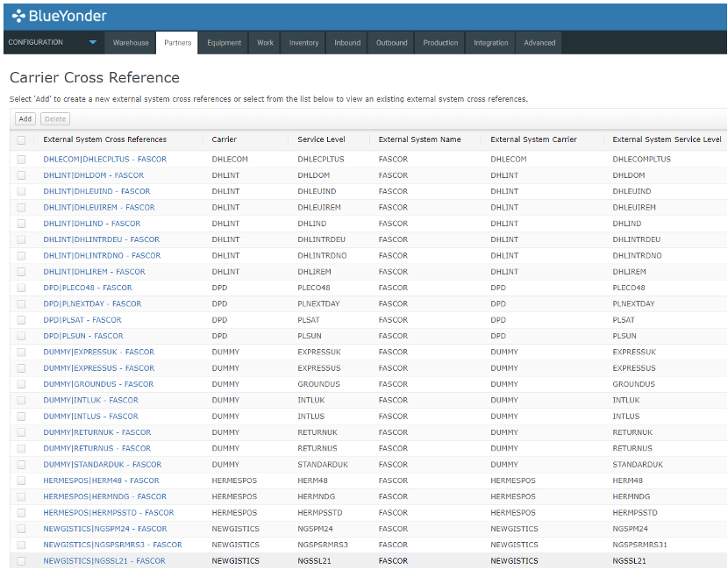This screenshot has height=570, width=728.
Task: Click the Add button
Action: point(25,119)
